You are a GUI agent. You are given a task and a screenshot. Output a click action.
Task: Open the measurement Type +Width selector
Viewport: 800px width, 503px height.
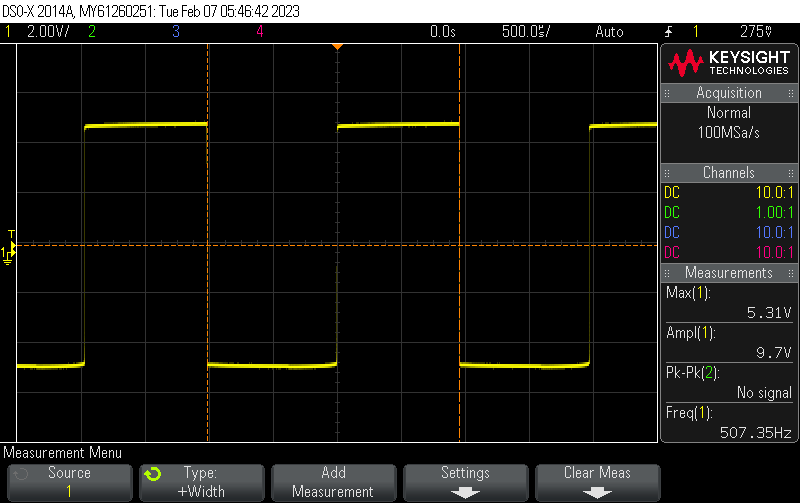point(201,482)
